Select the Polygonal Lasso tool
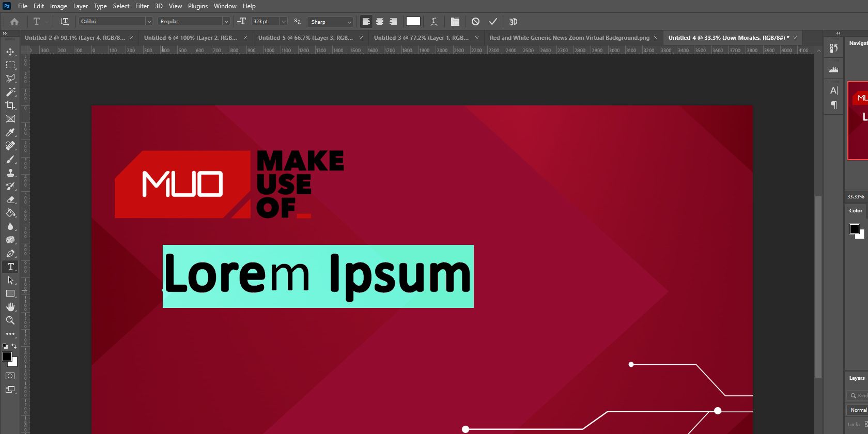This screenshot has height=434, width=868. [10, 79]
